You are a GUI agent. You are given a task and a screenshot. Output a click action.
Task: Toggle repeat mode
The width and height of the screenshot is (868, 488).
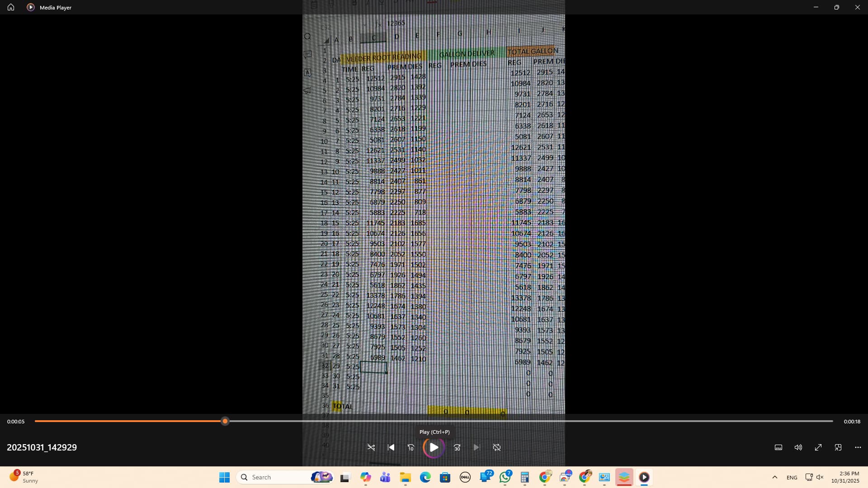pos(497,447)
